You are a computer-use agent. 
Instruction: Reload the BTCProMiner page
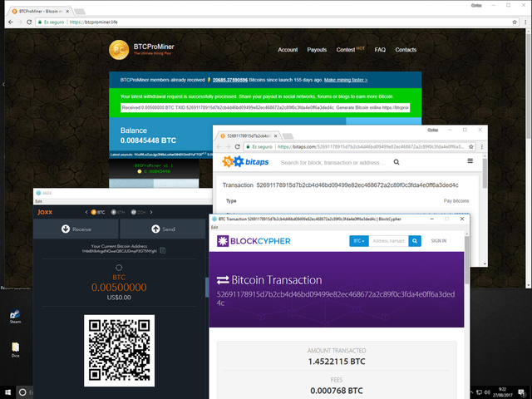coord(29,22)
